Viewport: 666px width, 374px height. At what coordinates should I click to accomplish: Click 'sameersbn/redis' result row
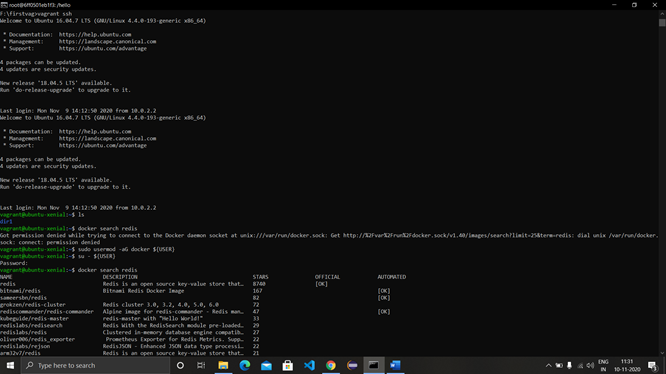(23, 298)
